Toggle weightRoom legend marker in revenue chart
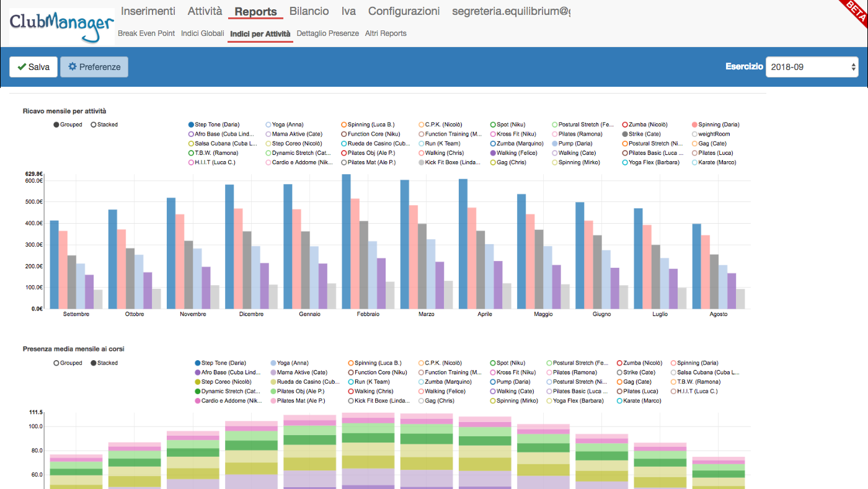The height and width of the screenshot is (489, 868). [x=694, y=134]
